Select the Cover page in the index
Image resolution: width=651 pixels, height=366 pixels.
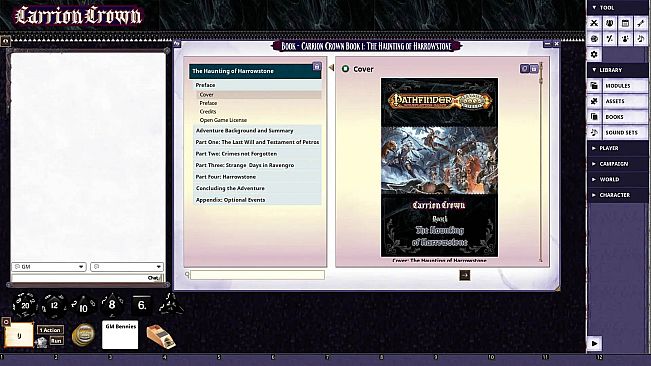coord(259,95)
